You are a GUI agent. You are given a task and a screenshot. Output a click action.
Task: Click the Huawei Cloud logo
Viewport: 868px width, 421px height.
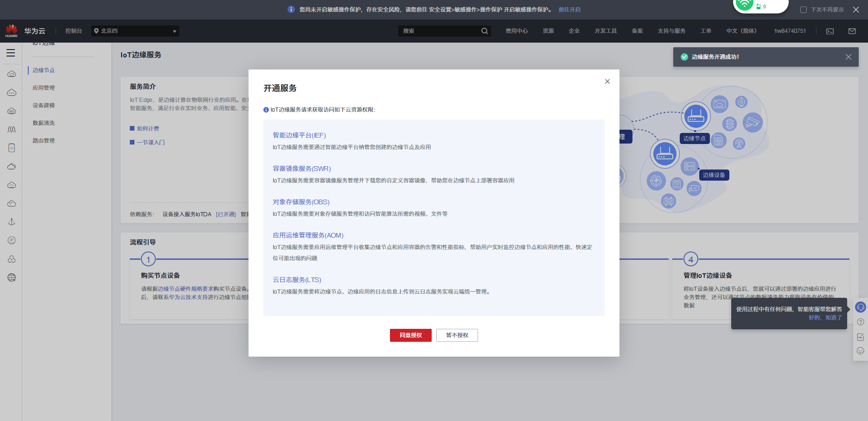(11, 31)
